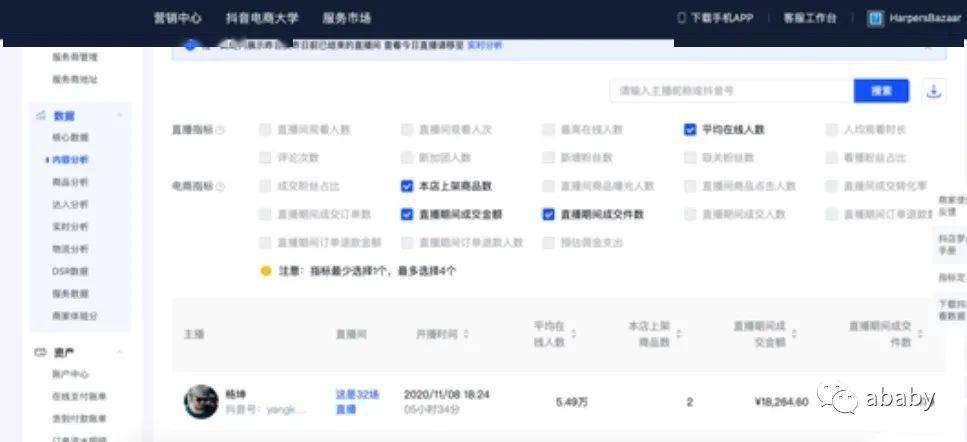Image resolution: width=967 pixels, height=442 pixels.
Task: Uncheck the 直播期间成交金额 metric
Action: [406, 215]
